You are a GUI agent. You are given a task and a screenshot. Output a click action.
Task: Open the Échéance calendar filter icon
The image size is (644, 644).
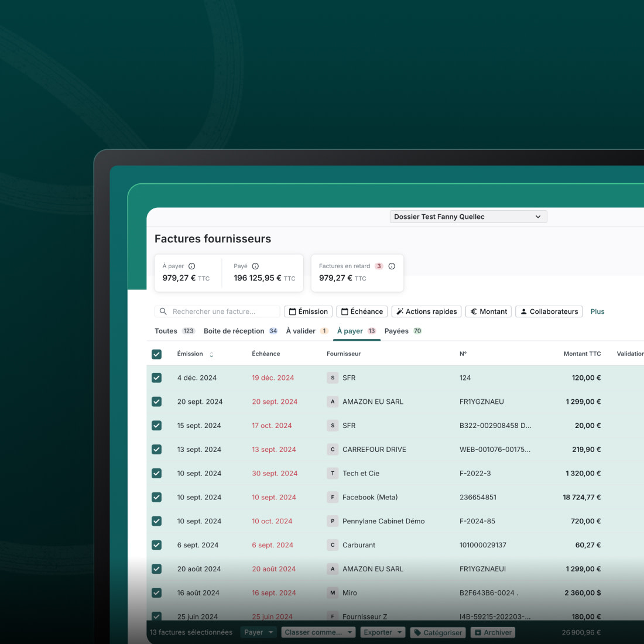344,311
